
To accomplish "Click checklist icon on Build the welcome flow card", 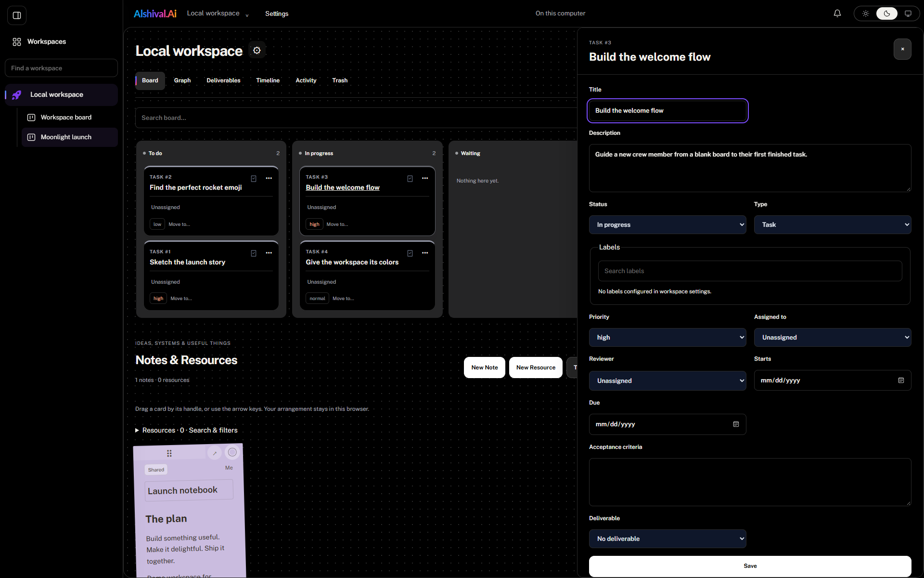I will point(410,179).
